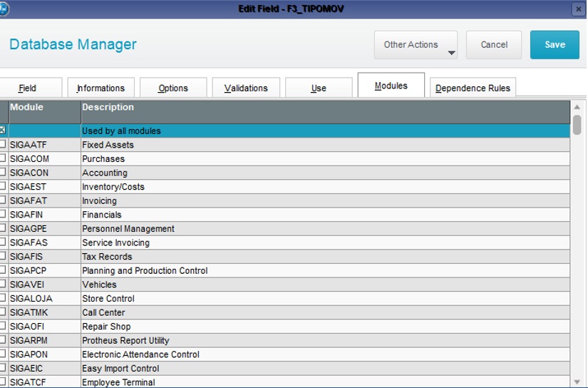Click the Purchases description cell
Viewport: 588px width, 388px height.
click(x=326, y=159)
